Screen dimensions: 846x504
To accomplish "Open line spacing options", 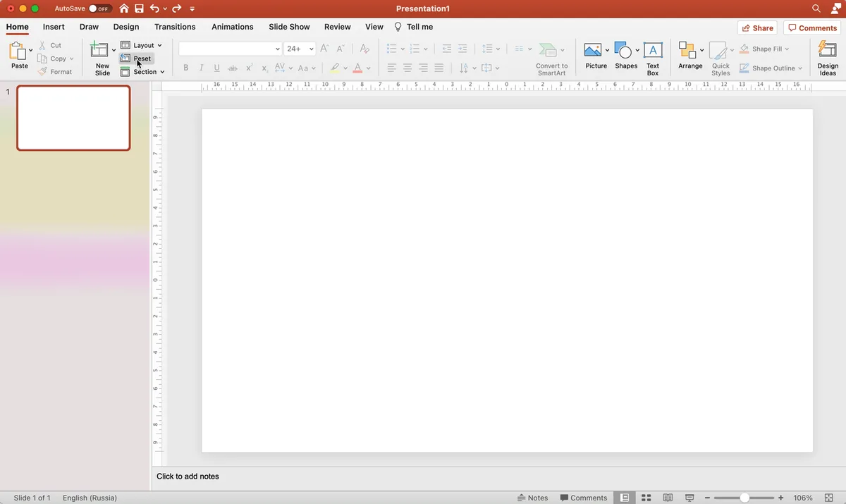I will pyautogui.click(x=491, y=49).
